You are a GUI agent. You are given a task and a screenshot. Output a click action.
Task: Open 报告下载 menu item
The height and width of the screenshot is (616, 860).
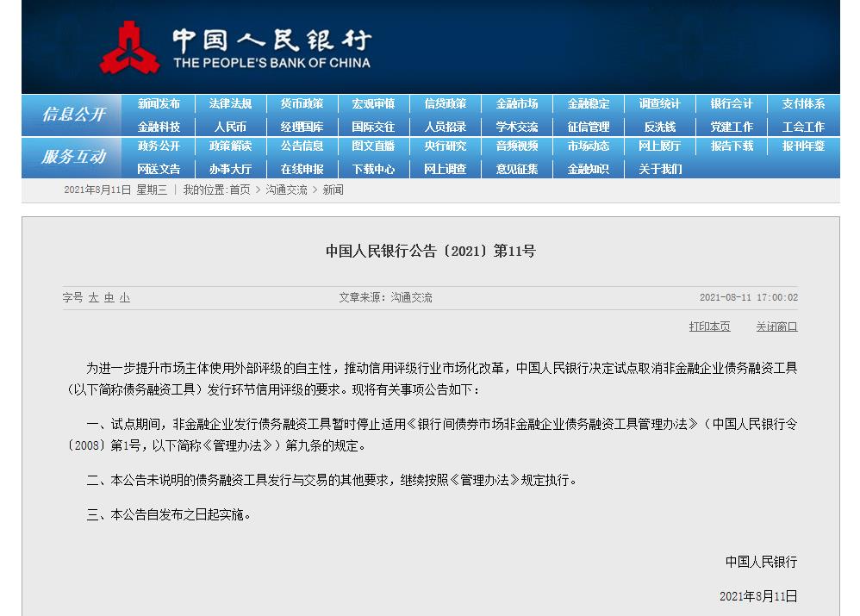[x=732, y=146]
